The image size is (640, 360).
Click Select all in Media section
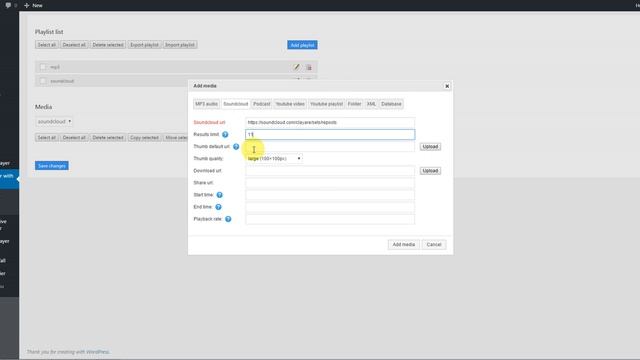[47, 138]
